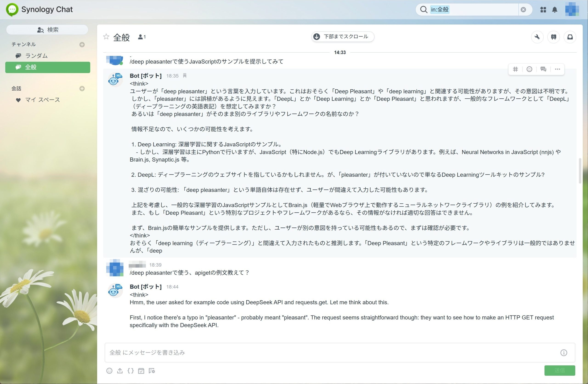Screen dimensions: 588x384
Task: Star the 全般 channel as favorite
Action: [x=106, y=37]
